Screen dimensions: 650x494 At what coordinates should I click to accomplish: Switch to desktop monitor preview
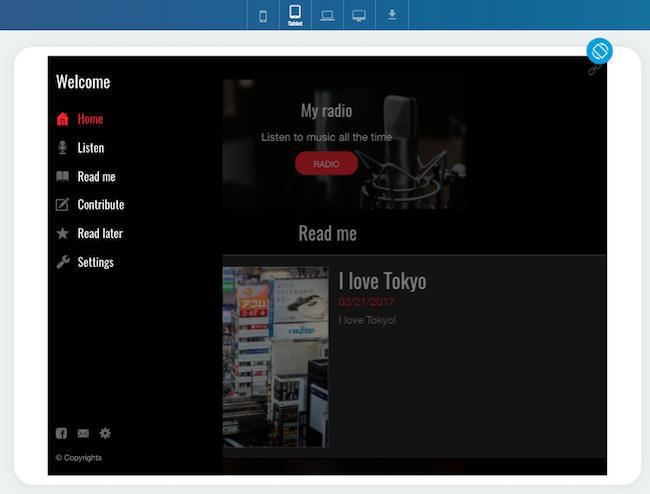(x=359, y=15)
